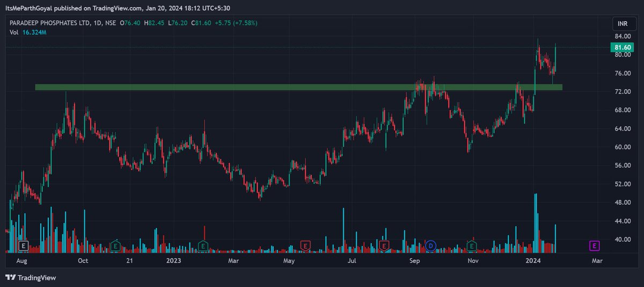Click the Oct label on time axis
Screen dimensions: 644x287
tap(83, 261)
